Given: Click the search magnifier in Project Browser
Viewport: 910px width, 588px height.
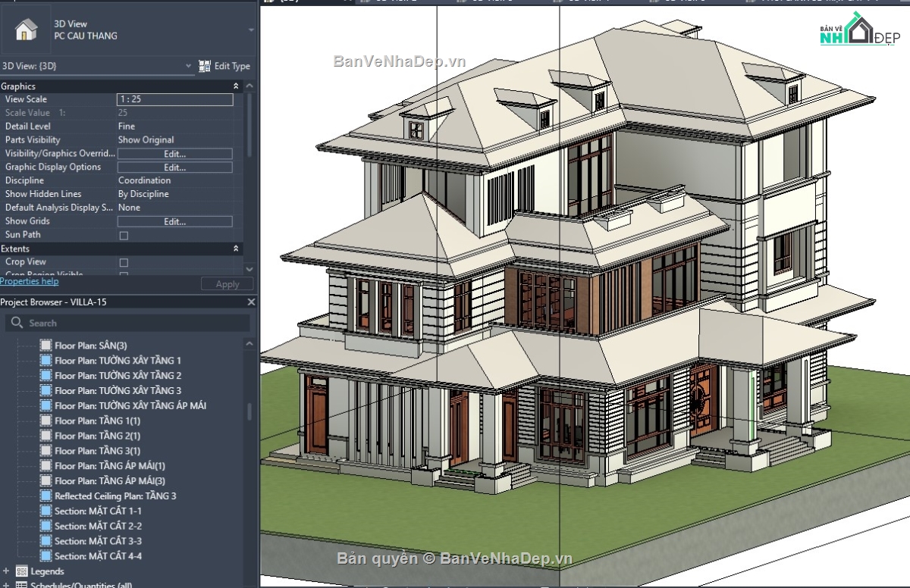Looking at the screenshot, I should (x=17, y=322).
